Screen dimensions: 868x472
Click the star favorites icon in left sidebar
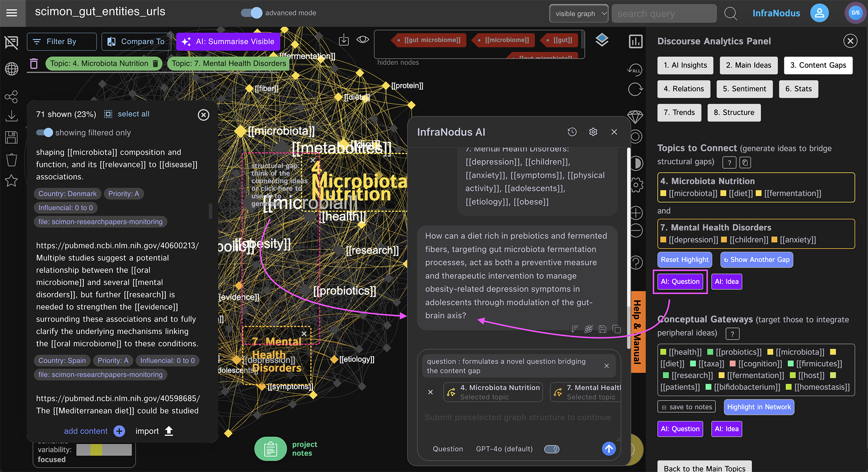pyautogui.click(x=11, y=181)
